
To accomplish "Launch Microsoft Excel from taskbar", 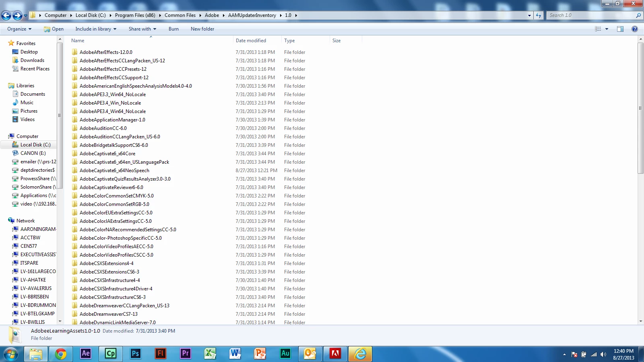I will point(211,354).
